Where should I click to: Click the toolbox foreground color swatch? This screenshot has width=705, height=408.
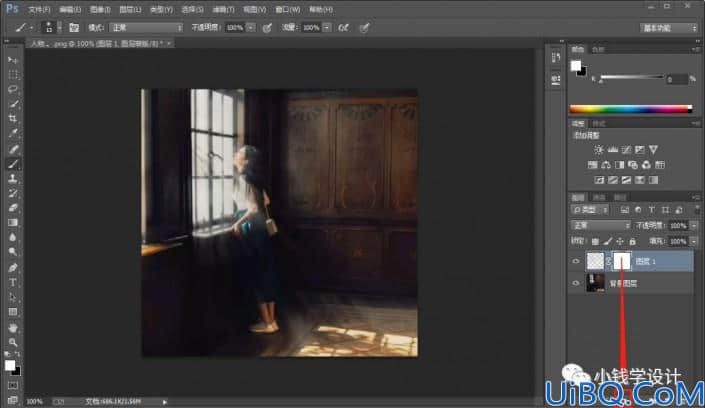tap(10, 365)
